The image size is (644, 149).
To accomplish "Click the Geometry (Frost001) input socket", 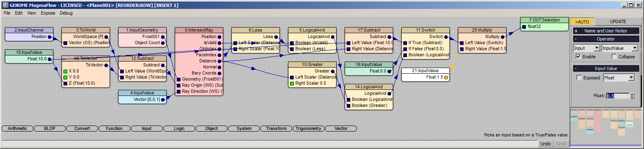I will pos(178,79).
